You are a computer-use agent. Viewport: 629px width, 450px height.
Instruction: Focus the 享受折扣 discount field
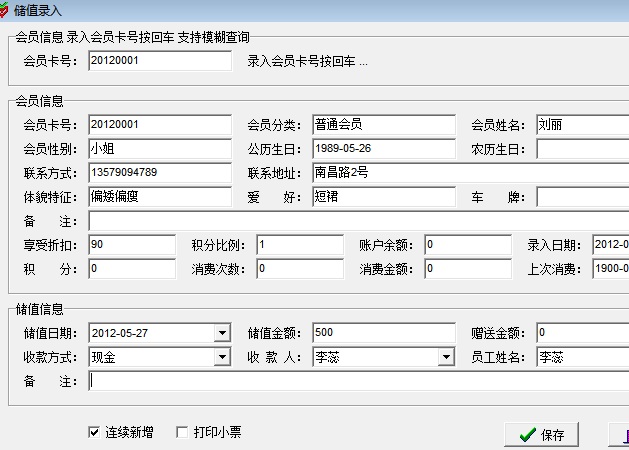[x=131, y=245]
